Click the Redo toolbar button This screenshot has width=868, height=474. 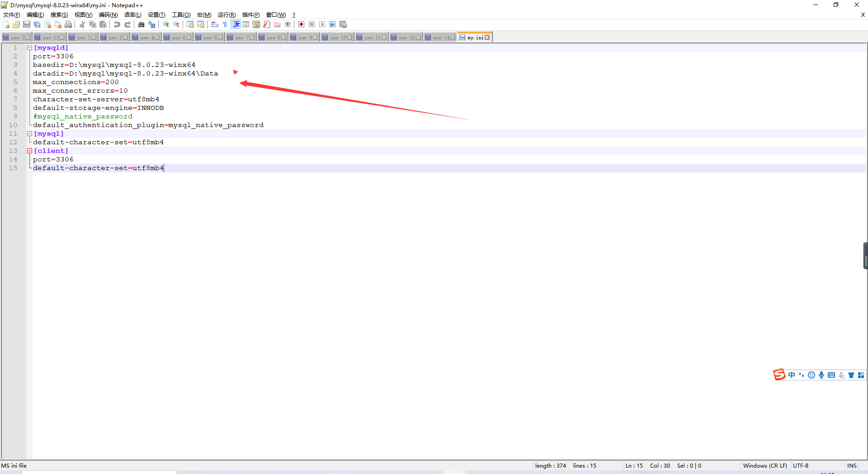click(x=127, y=24)
